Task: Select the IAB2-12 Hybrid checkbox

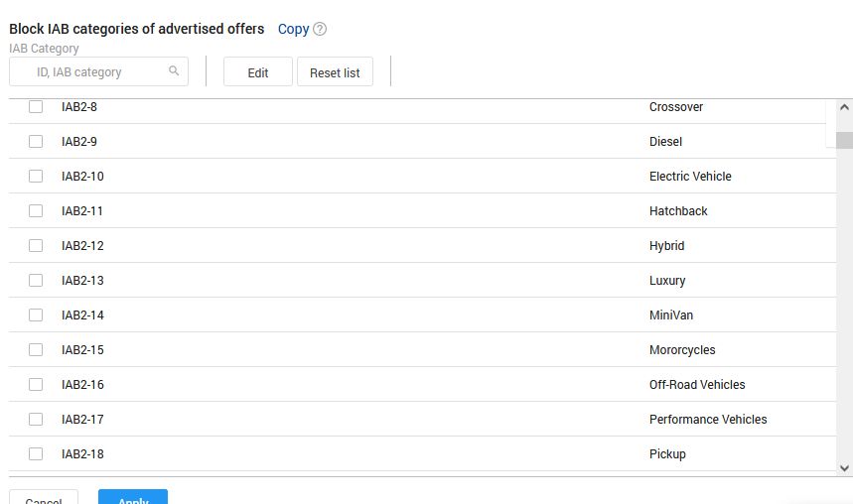Action: click(36, 246)
